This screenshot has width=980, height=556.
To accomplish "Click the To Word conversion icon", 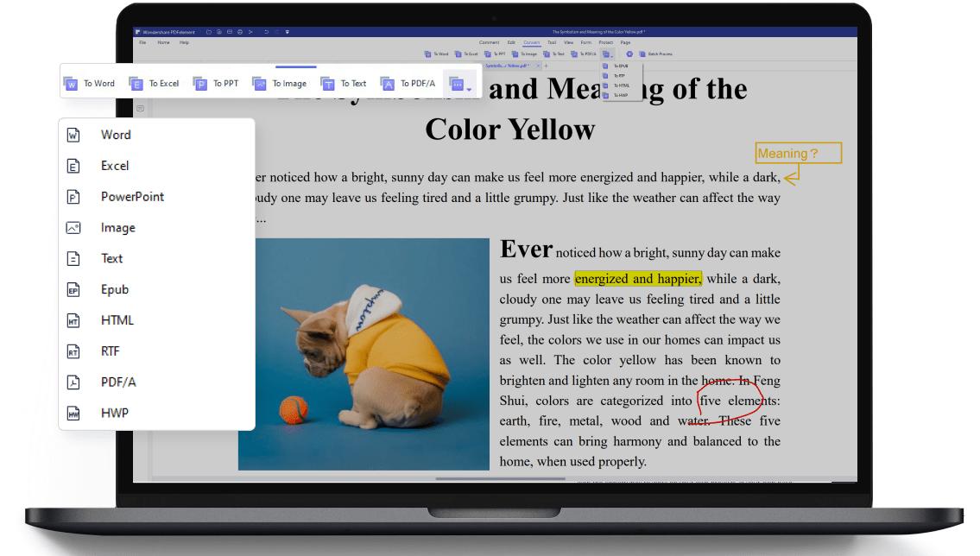I will [71, 84].
